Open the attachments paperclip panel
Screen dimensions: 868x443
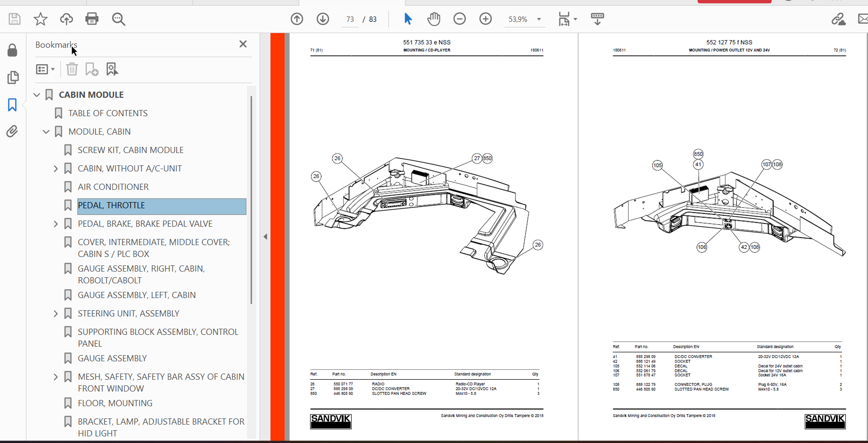[12, 131]
